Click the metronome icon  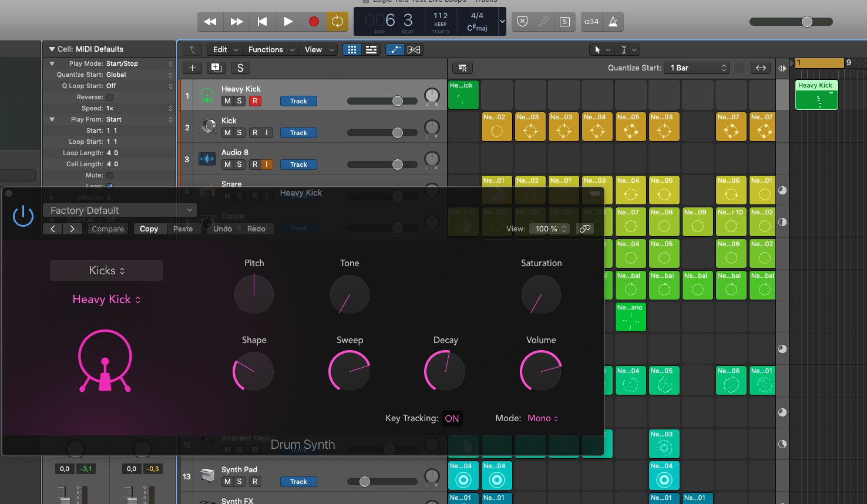click(x=613, y=22)
